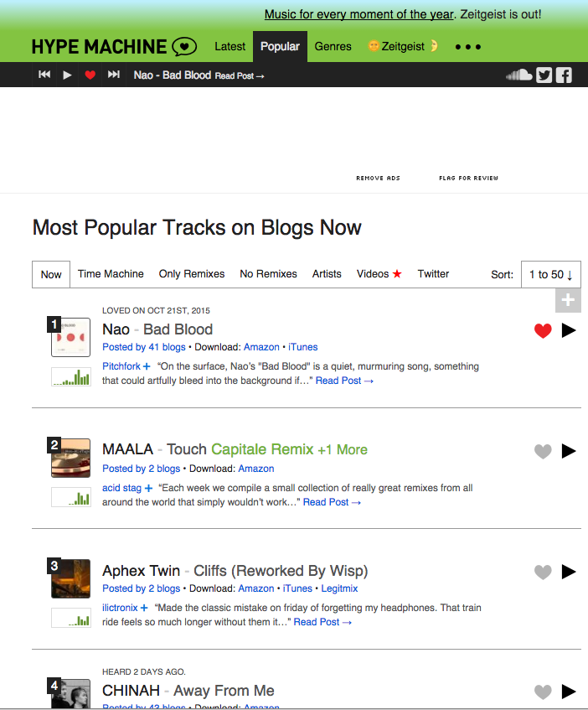This screenshot has width=588, height=710.
Task: Show No Remixes filter
Action: [x=268, y=274]
